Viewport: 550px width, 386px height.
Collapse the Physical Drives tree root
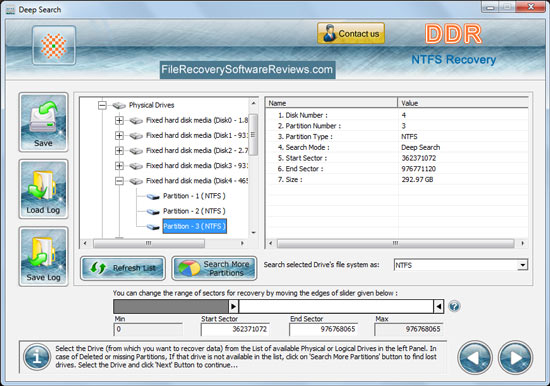tap(102, 105)
